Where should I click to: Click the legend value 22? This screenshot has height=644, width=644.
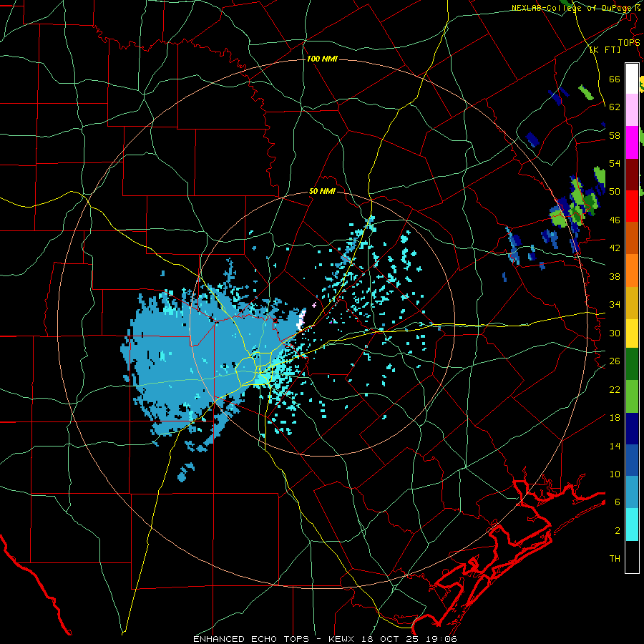click(x=615, y=389)
